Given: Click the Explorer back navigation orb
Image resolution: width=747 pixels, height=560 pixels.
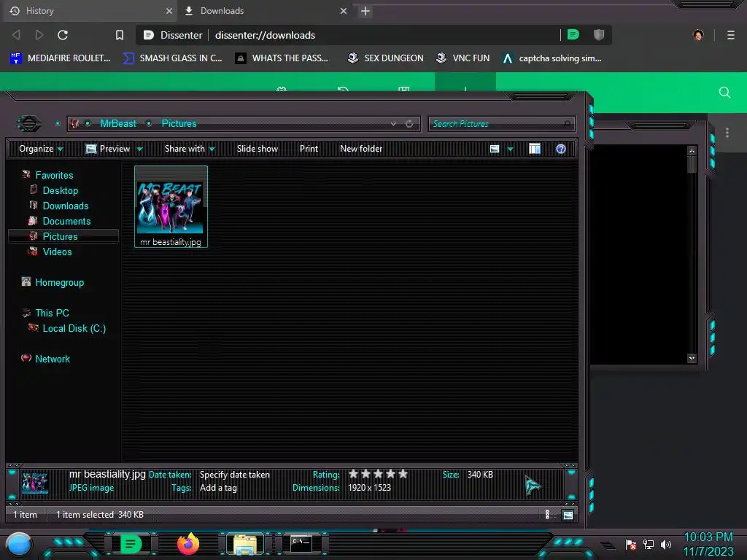Looking at the screenshot, I should [x=29, y=124].
